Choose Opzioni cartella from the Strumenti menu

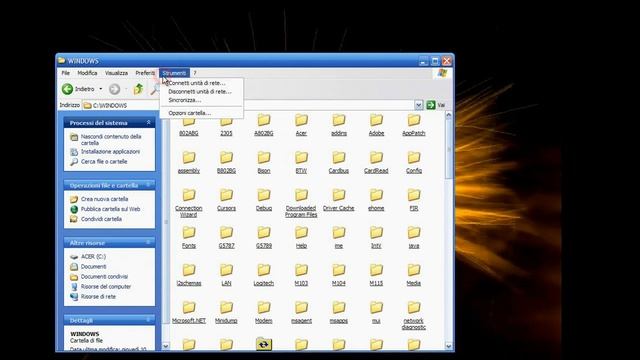(x=202, y=113)
